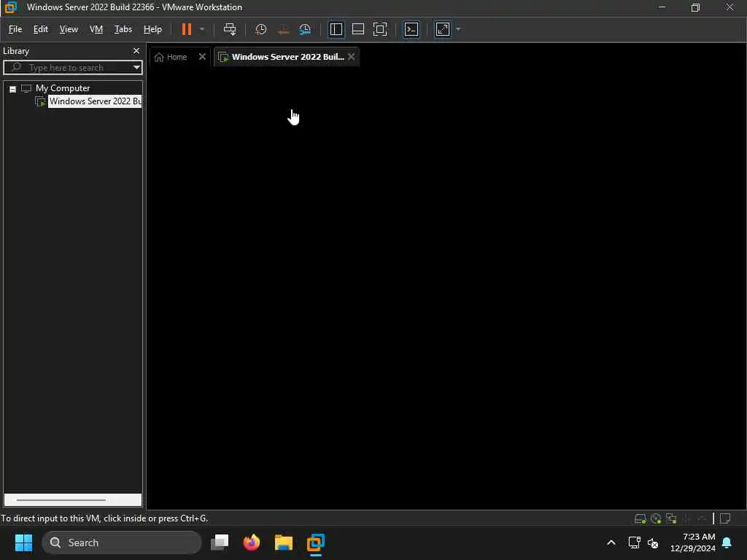Restore down the VMware Workstation window

(x=695, y=7)
